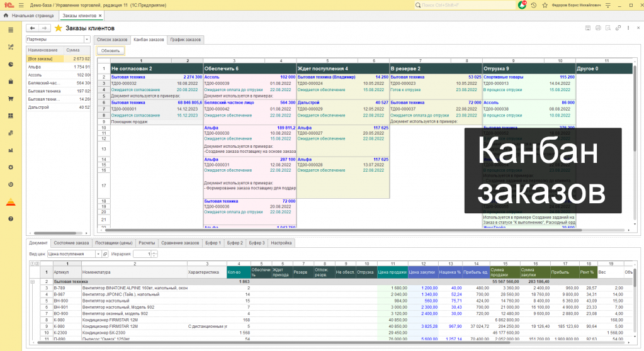This screenshot has height=351, width=644.
Task: Copy link with chain icon
Action: tap(618, 28)
